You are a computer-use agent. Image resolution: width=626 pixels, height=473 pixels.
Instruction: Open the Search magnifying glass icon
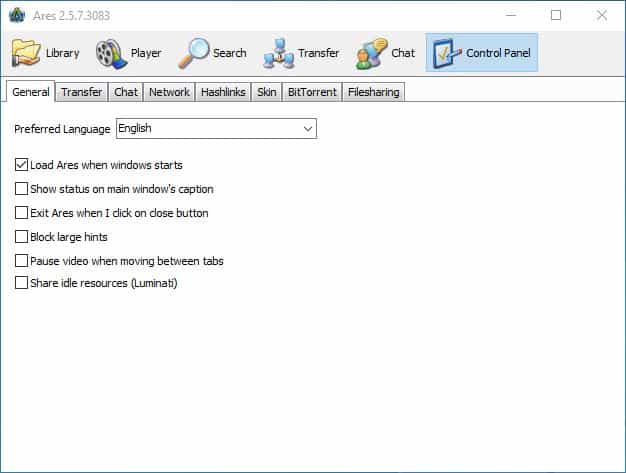point(194,53)
